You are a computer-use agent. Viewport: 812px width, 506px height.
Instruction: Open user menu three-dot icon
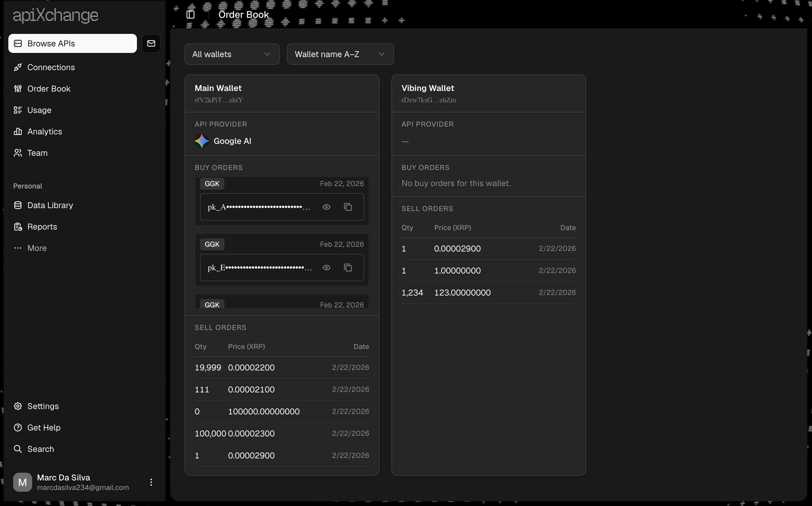pos(151,482)
